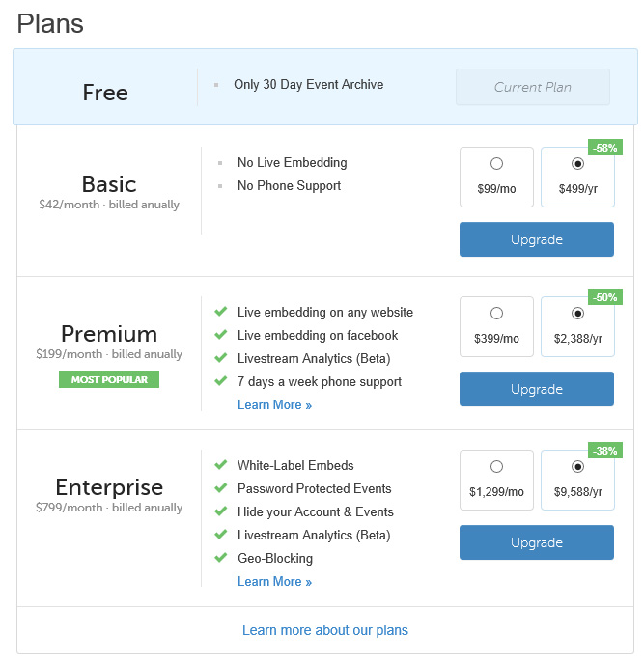Select the $9,588/yr Enterprise yearly option

tap(577, 480)
